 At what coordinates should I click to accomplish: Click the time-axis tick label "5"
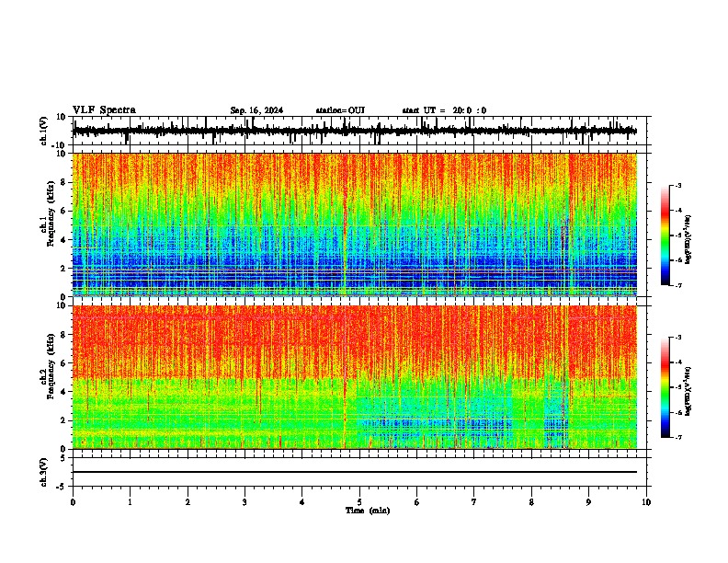[359, 502]
